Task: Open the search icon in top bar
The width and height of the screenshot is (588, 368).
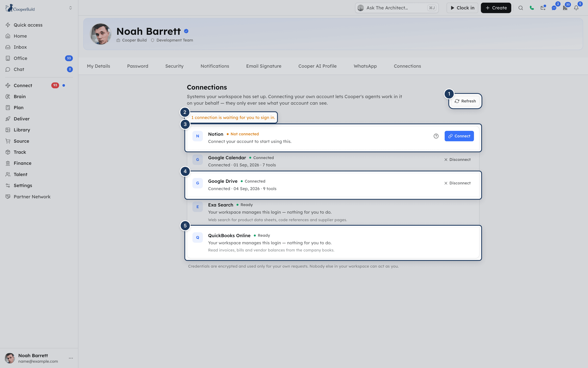Action: coord(520,8)
